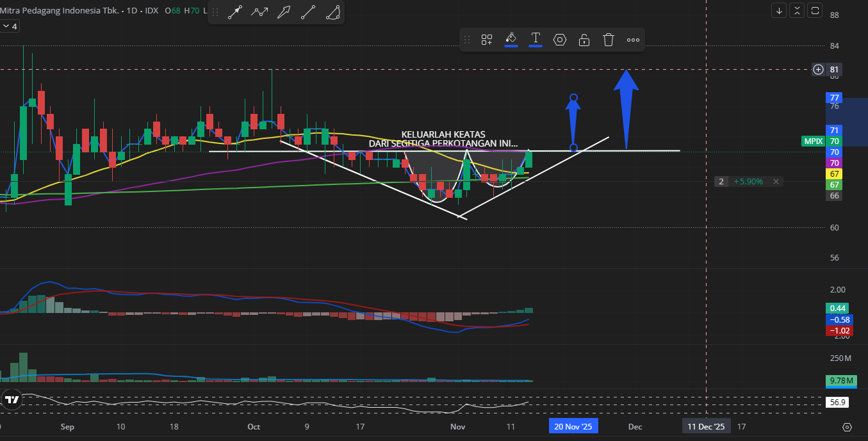The width and height of the screenshot is (868, 441).
Task: Toggle lock on the selected drawing
Action: [x=584, y=40]
